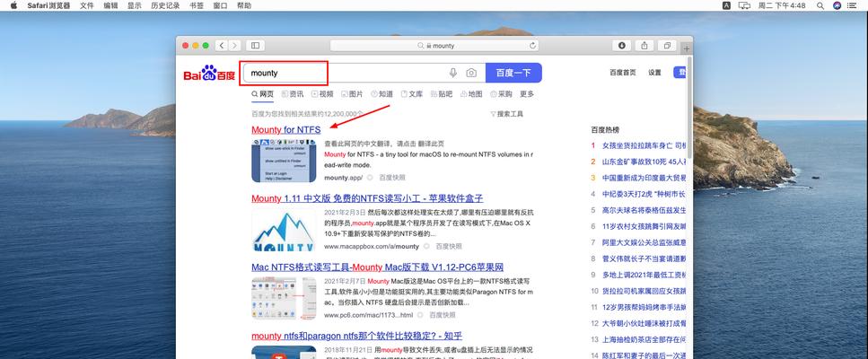Image resolution: width=868 pixels, height=359 pixels.
Task: Open the Apple menu
Action: click(13, 5)
